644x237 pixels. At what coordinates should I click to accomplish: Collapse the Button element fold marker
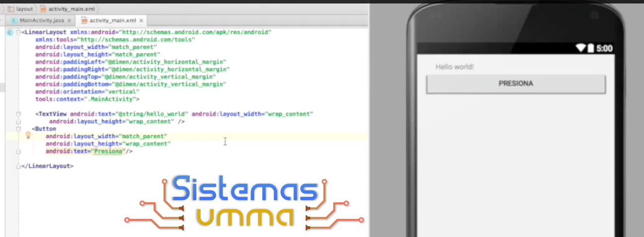tap(18, 129)
